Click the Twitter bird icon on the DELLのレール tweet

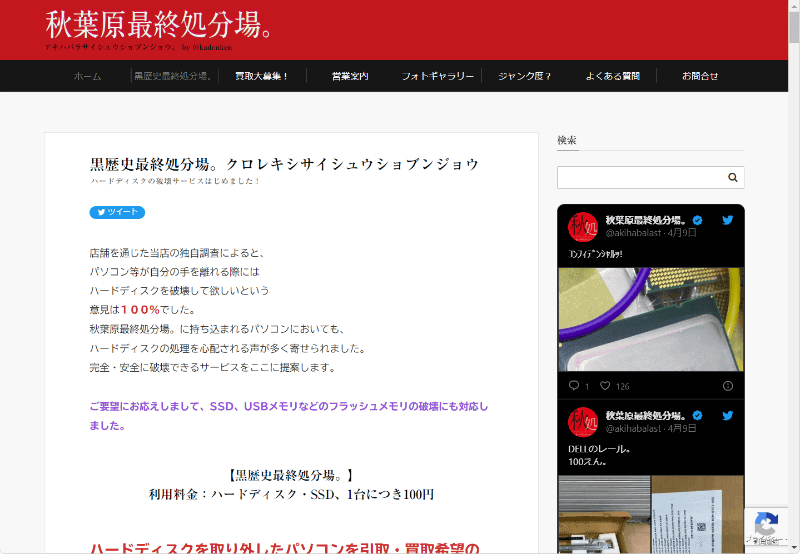tap(728, 415)
